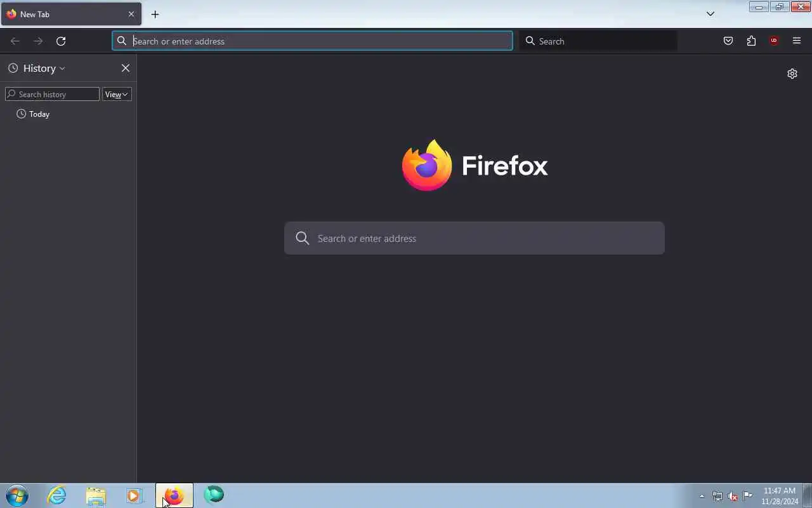Click the forward navigation arrow
This screenshot has width=812, height=508.
pos(38,41)
